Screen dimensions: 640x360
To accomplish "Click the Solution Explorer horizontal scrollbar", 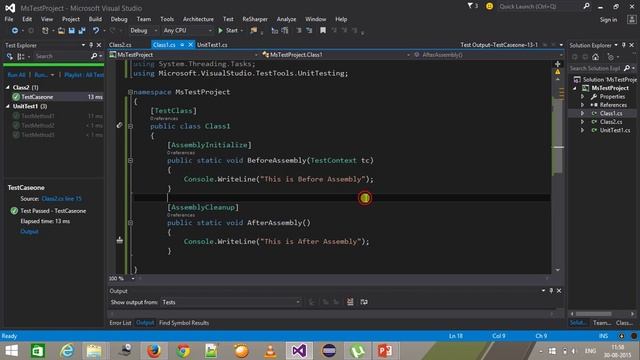I will 593,314.
